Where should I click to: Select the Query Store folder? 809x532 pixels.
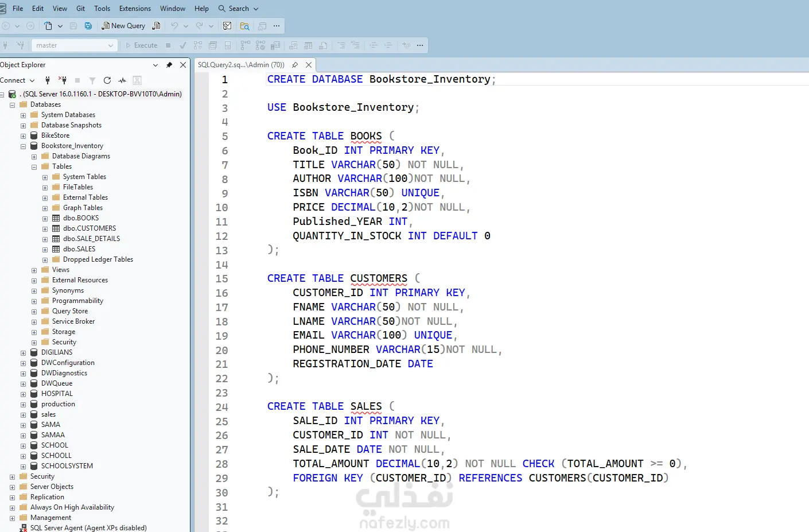click(x=70, y=311)
